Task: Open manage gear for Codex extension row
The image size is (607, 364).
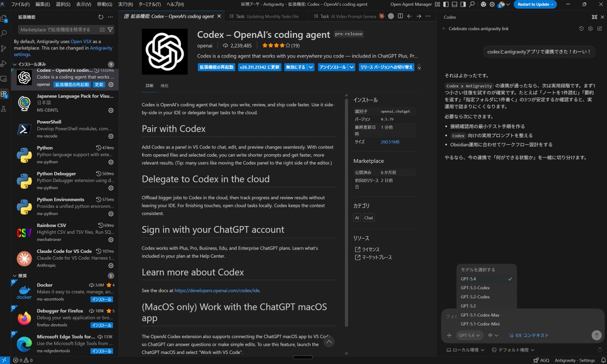Action: pos(111,84)
